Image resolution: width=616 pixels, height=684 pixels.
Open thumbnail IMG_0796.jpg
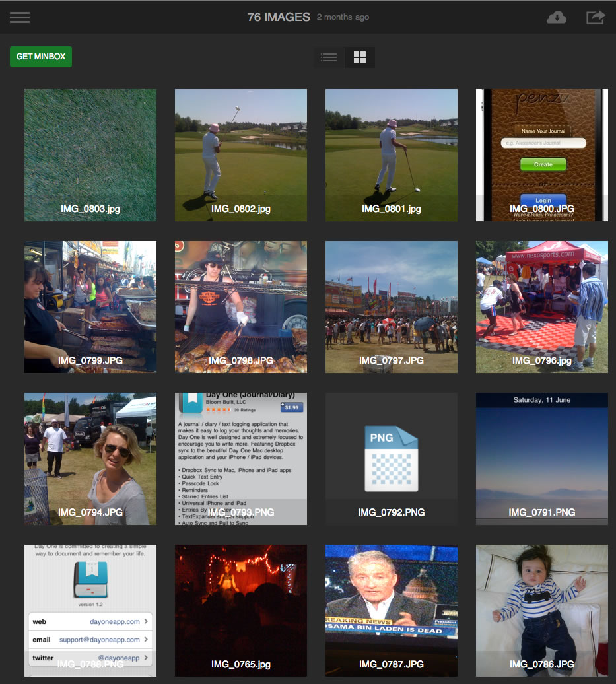pos(542,306)
